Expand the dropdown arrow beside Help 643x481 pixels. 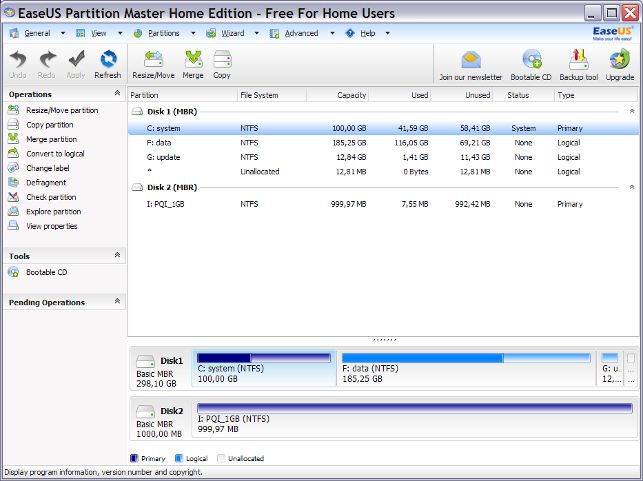pos(388,33)
